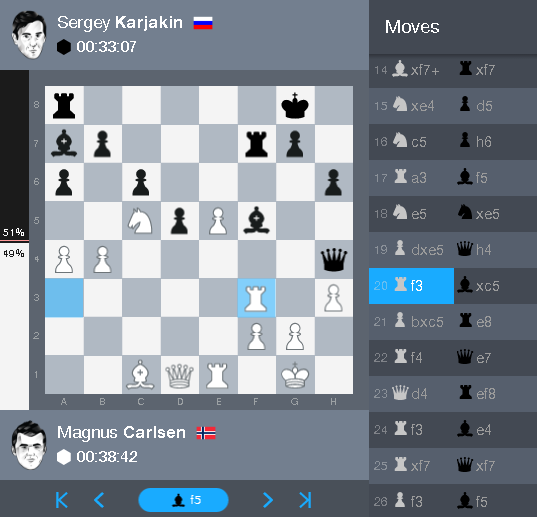
Task: Select the black queen on h4
Action: (x=334, y=259)
